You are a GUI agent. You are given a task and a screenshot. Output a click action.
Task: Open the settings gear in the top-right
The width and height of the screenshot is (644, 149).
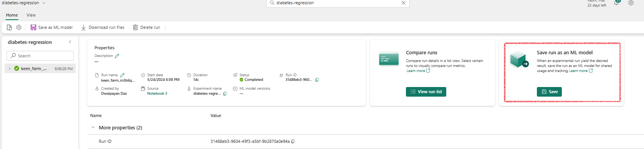click(631, 3)
